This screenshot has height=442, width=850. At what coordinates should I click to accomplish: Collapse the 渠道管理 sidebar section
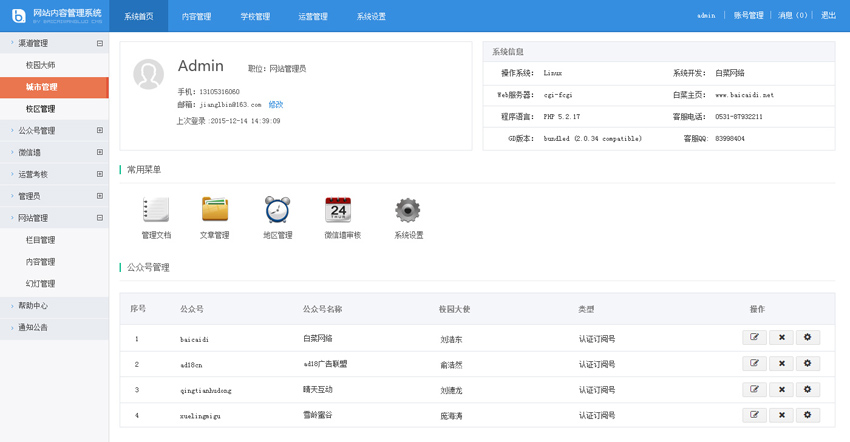pyautogui.click(x=99, y=44)
